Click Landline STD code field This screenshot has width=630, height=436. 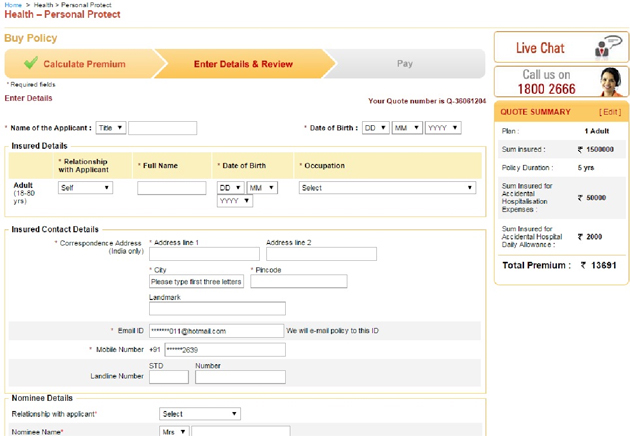[x=169, y=377]
